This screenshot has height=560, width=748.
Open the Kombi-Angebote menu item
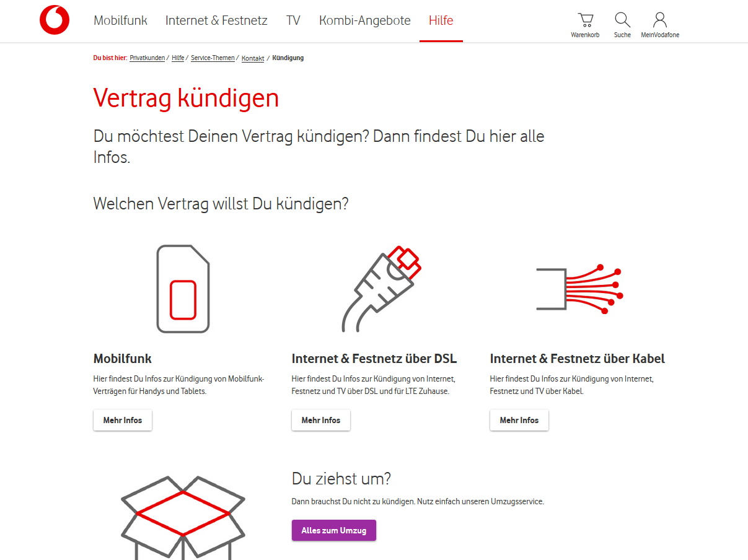tap(364, 20)
